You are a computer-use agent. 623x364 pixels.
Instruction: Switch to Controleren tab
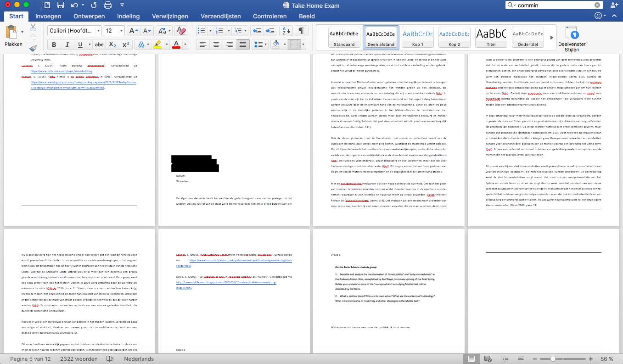[x=270, y=16]
